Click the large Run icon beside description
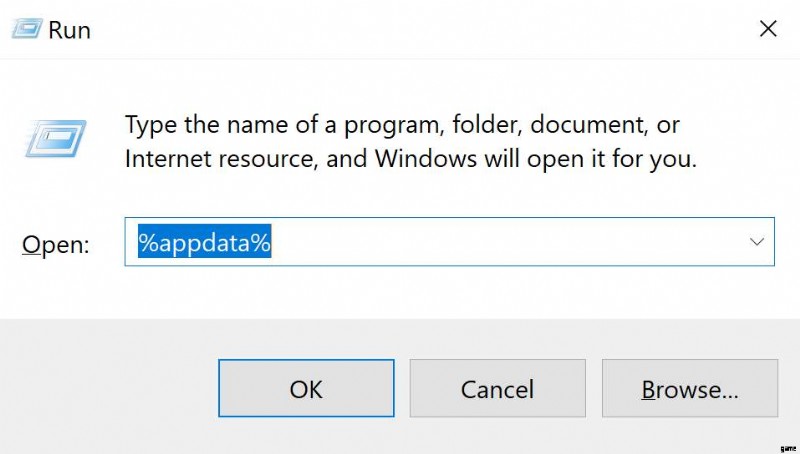800x454 pixels. tap(56, 138)
